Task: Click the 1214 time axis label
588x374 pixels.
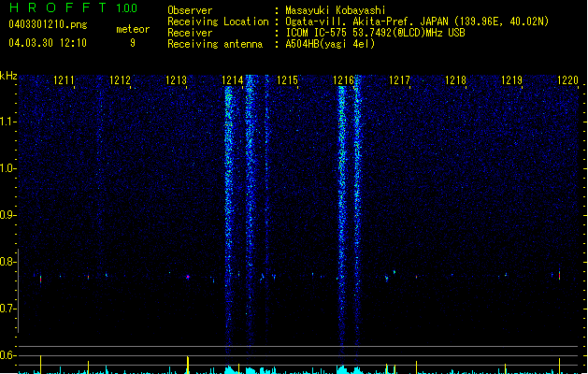Action: click(x=232, y=80)
